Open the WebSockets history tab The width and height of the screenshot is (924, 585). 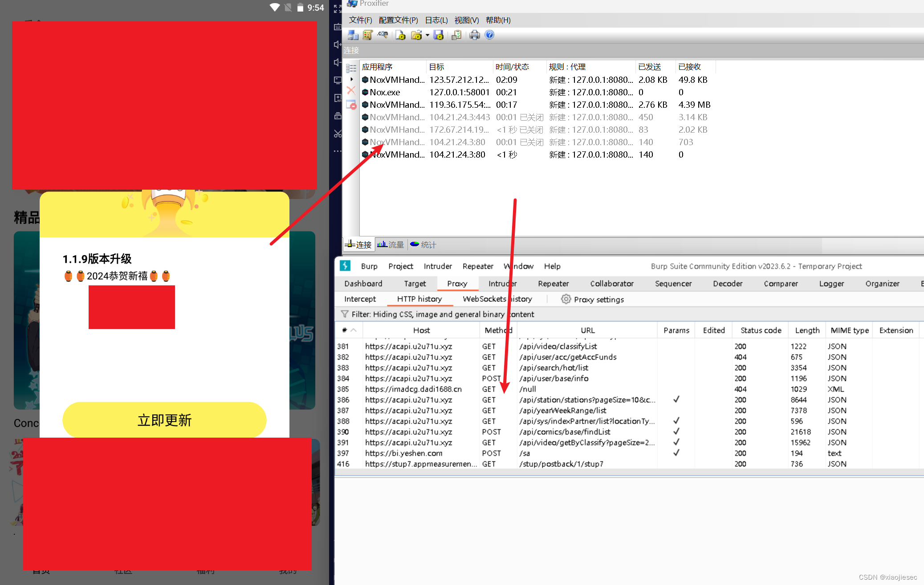(x=497, y=299)
